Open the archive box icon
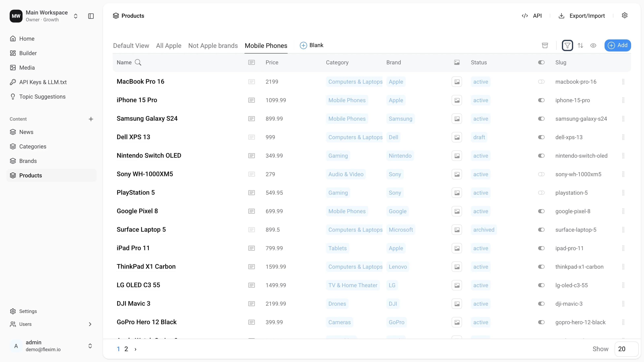Viewport: 644px width, 362px height. (x=545, y=45)
